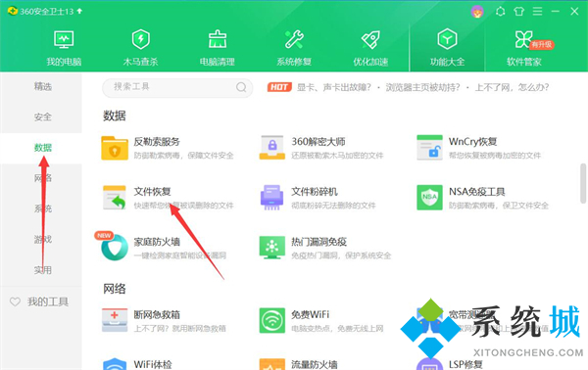Launch 360解密大师 tool icon

271,148
